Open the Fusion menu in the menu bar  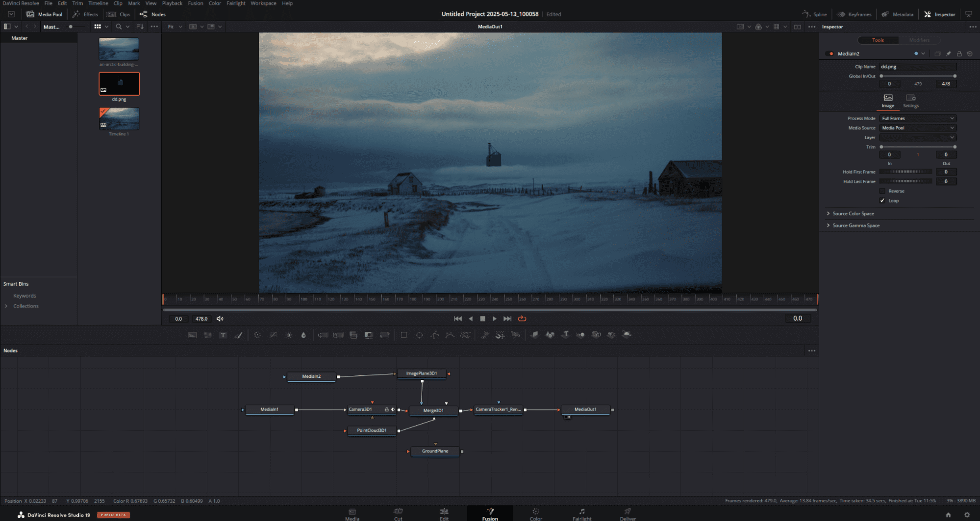tap(195, 3)
